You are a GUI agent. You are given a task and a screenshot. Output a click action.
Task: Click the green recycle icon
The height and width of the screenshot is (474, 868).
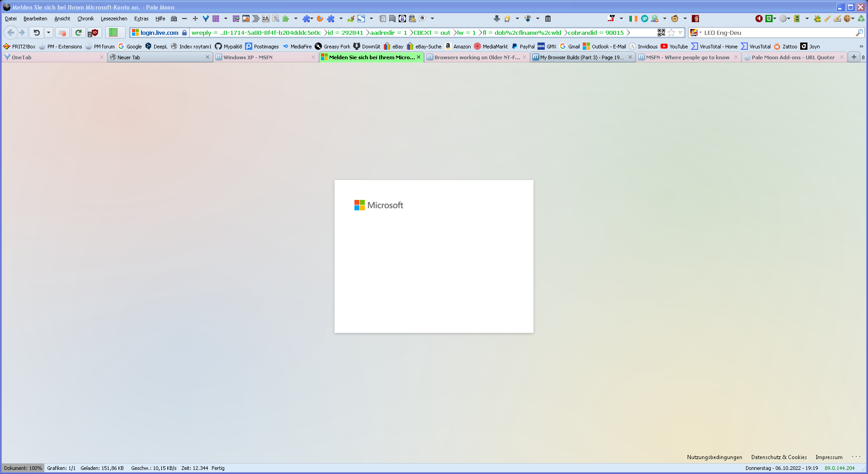click(x=861, y=19)
